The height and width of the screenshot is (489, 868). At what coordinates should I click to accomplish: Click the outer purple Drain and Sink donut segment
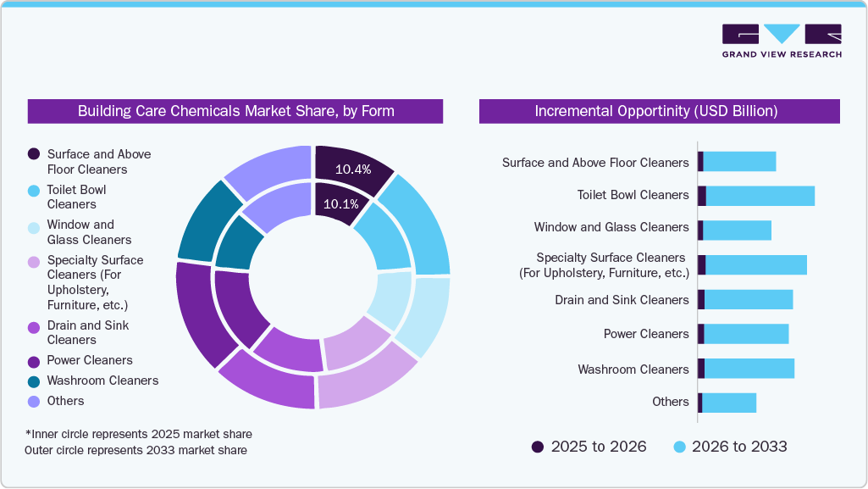269,383
